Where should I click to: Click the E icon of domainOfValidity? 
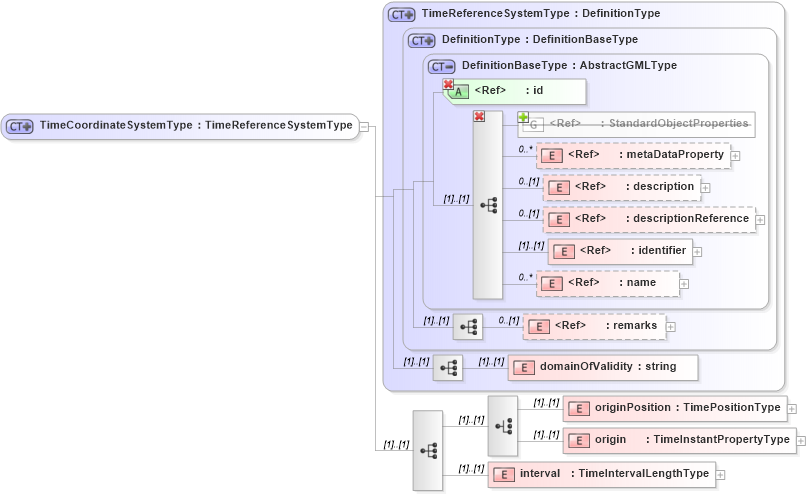pyautogui.click(x=524, y=368)
